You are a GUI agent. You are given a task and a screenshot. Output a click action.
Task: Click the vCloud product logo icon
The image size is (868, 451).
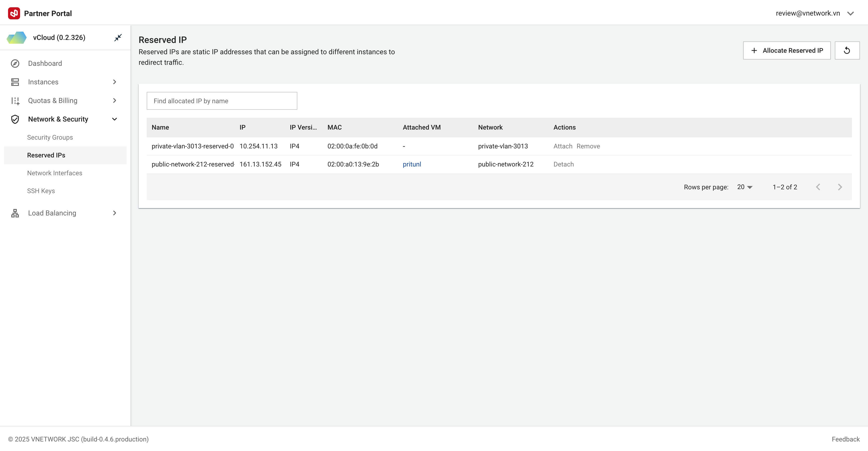(17, 37)
